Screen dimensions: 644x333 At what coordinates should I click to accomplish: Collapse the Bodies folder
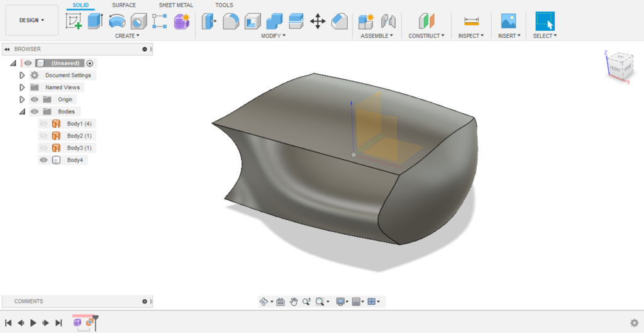[x=22, y=112]
